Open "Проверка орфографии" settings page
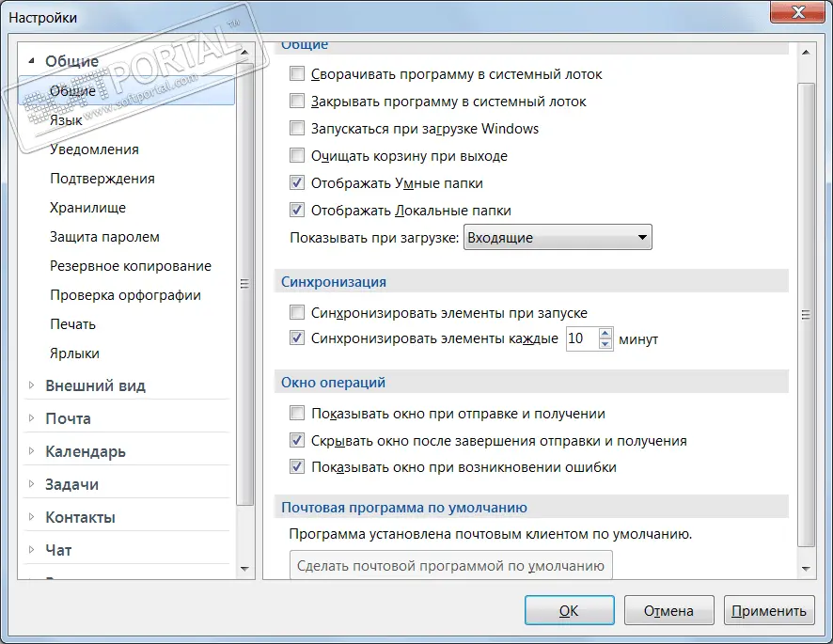 point(125,295)
